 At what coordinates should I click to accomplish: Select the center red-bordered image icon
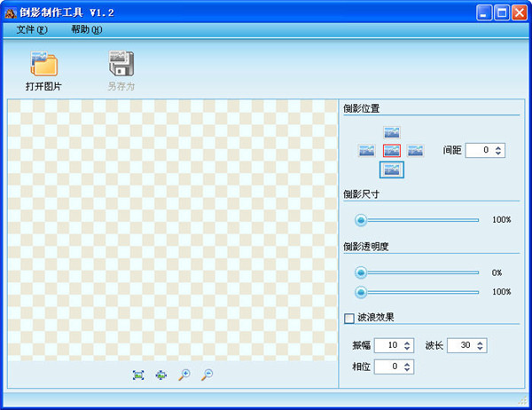coord(392,151)
